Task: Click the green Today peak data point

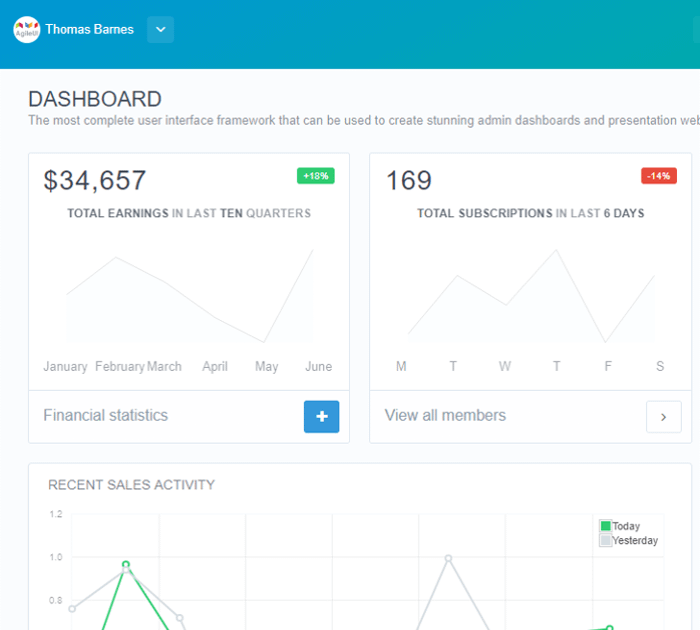Action: 126,564
